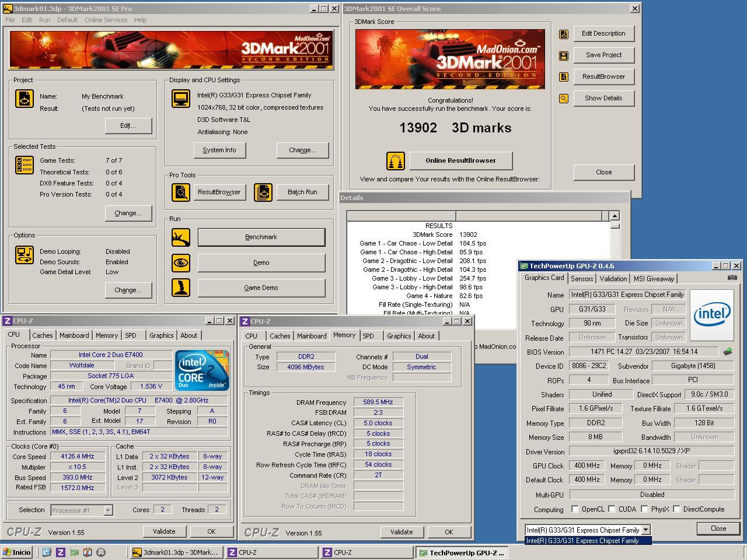Viewport: 747px width, 560px height.
Task: Click the CPU-Z quick launch icon in taskbar
Action: tap(60, 552)
